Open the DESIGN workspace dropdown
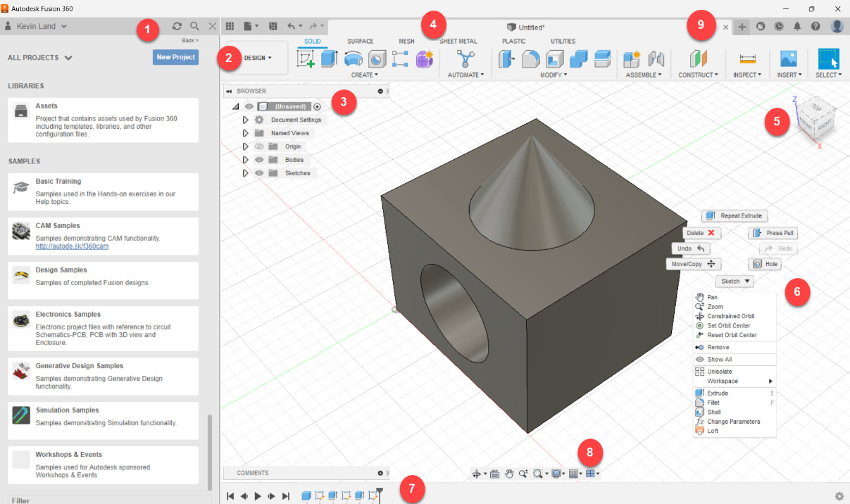This screenshot has height=504, width=850. coord(258,58)
